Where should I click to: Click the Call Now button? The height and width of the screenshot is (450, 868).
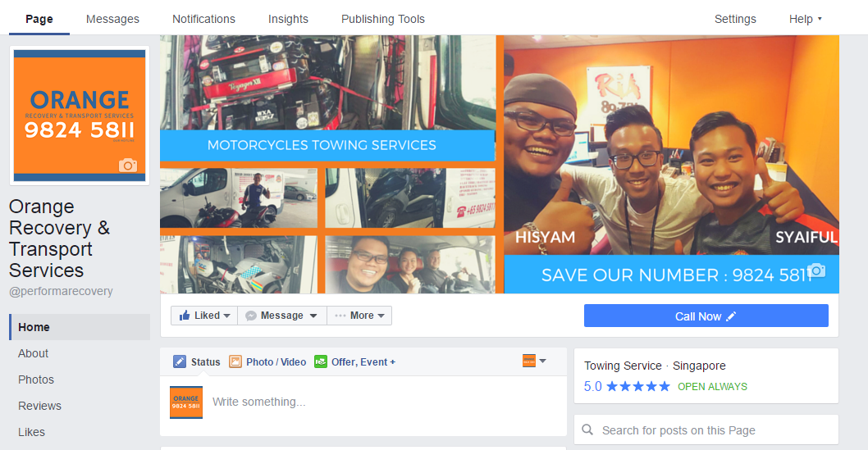[706, 316]
